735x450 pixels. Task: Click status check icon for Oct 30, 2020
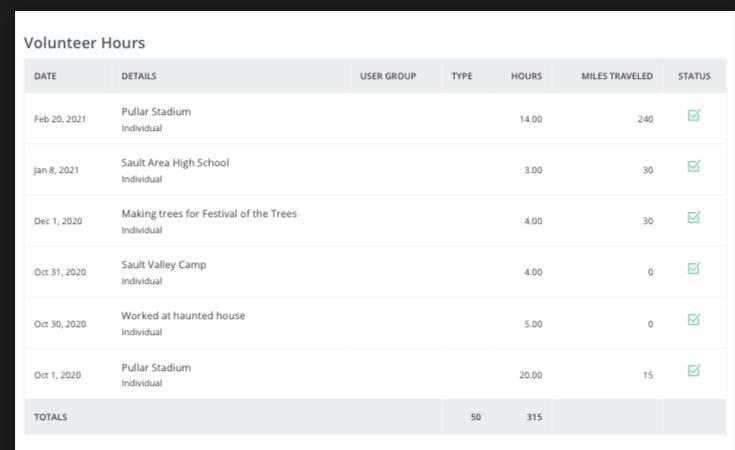694,320
